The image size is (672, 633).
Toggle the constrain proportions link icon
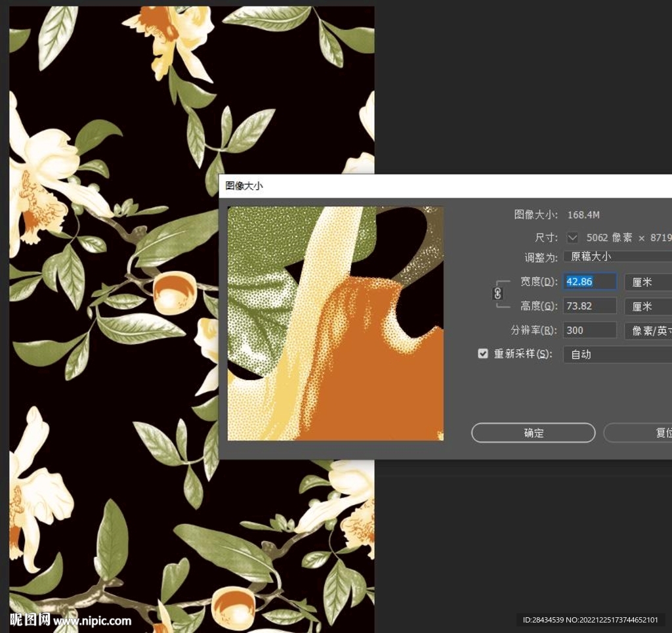point(497,294)
